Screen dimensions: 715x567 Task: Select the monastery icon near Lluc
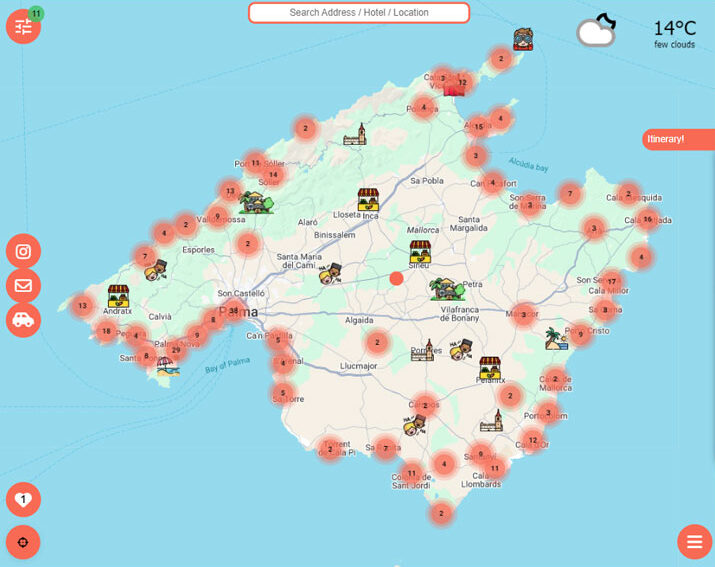355,135
